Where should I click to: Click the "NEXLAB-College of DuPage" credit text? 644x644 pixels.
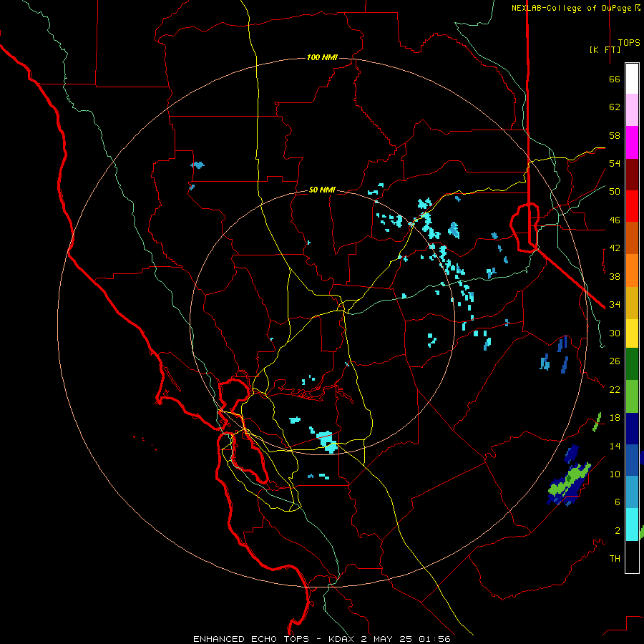tap(571, 8)
